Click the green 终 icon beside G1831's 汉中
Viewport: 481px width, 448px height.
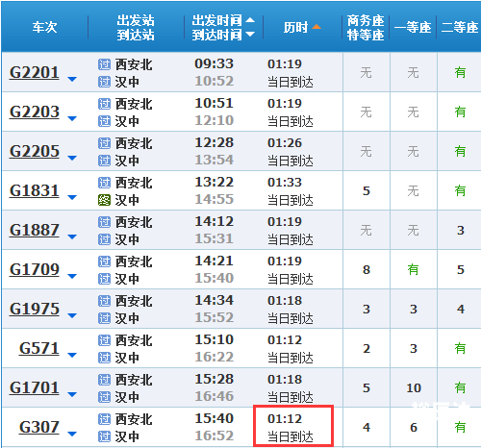pos(104,200)
